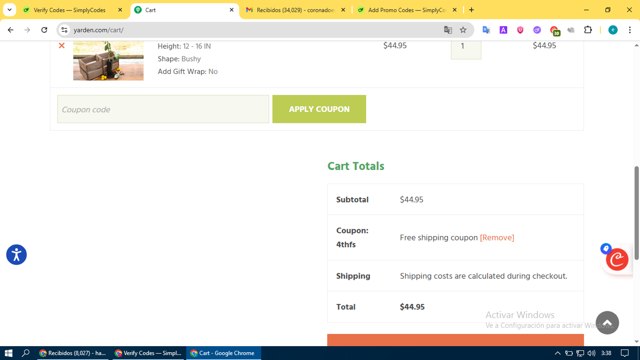The height and width of the screenshot is (360, 640).
Task: Switch to Verify Codes window in taskbar
Action: (148, 353)
